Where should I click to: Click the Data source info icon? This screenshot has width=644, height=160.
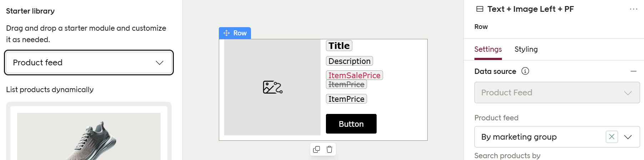525,71
